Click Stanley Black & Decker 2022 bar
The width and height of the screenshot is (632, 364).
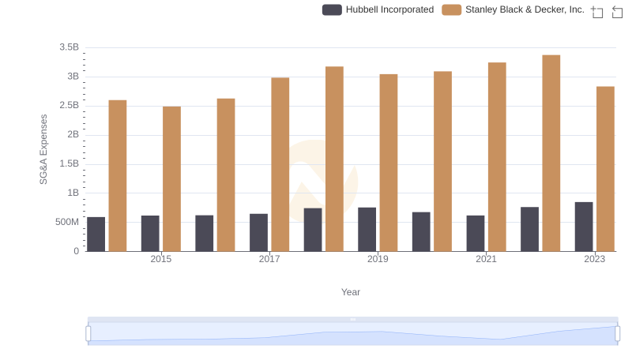click(x=551, y=153)
